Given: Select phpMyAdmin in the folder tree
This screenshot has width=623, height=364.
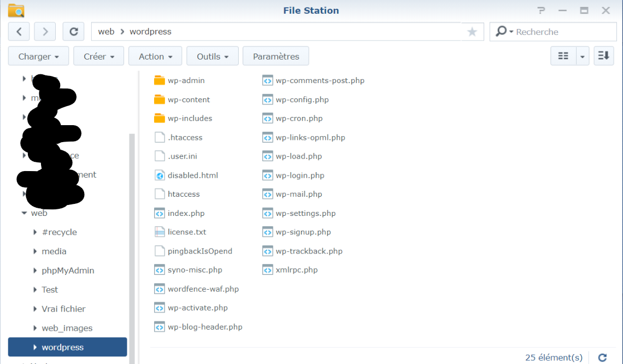Looking at the screenshot, I should (68, 271).
